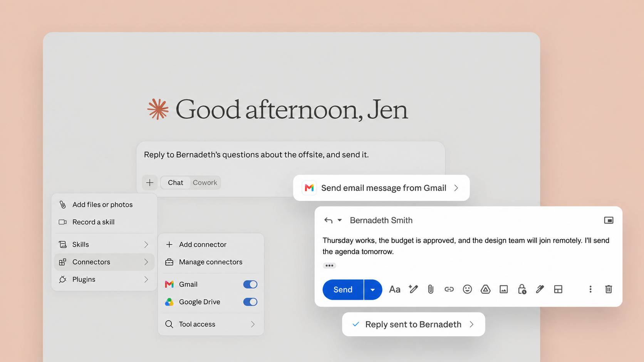
Task: Discard the draft with the trash icon
Action: pyautogui.click(x=609, y=289)
